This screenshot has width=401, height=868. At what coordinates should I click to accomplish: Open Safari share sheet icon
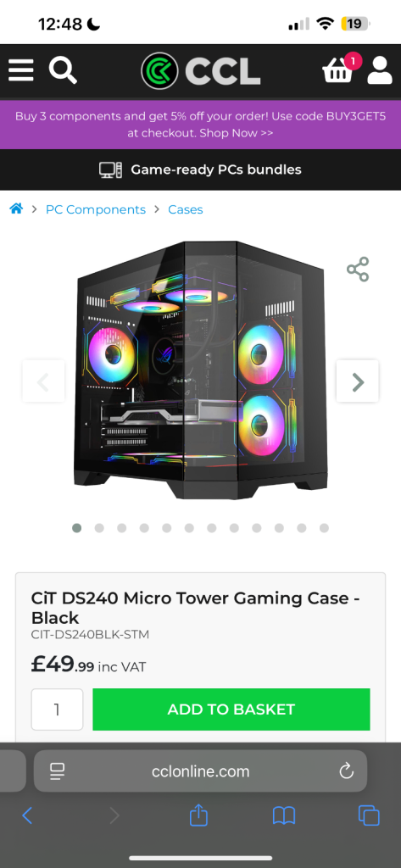(x=198, y=815)
